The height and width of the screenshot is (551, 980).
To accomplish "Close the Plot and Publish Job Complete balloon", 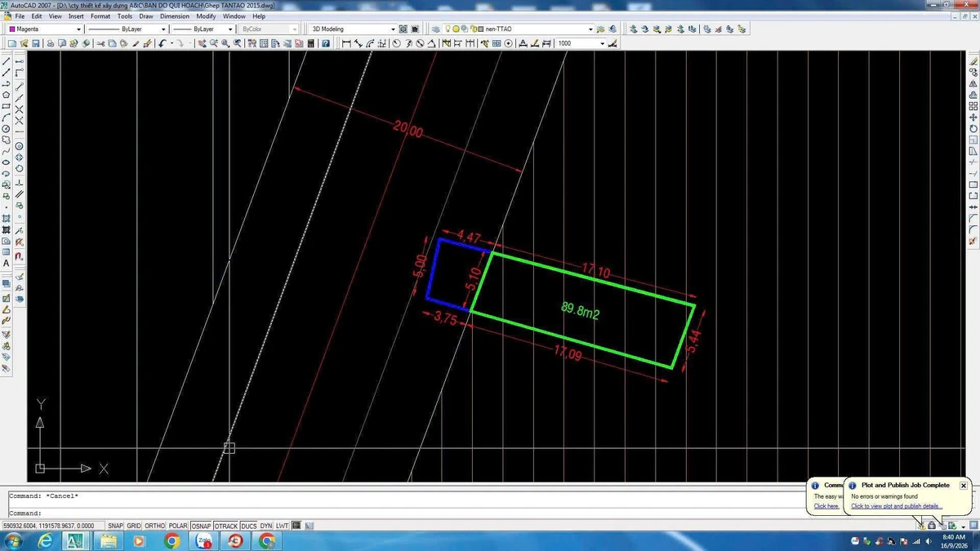I will tap(963, 485).
